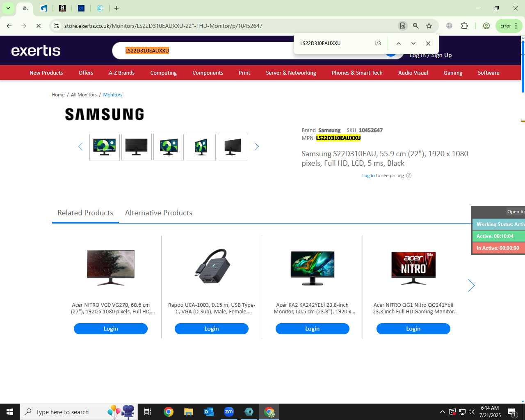Screen dimensions: 525x420
Task: Open Task View on the taskbar
Action: [x=148, y=412]
